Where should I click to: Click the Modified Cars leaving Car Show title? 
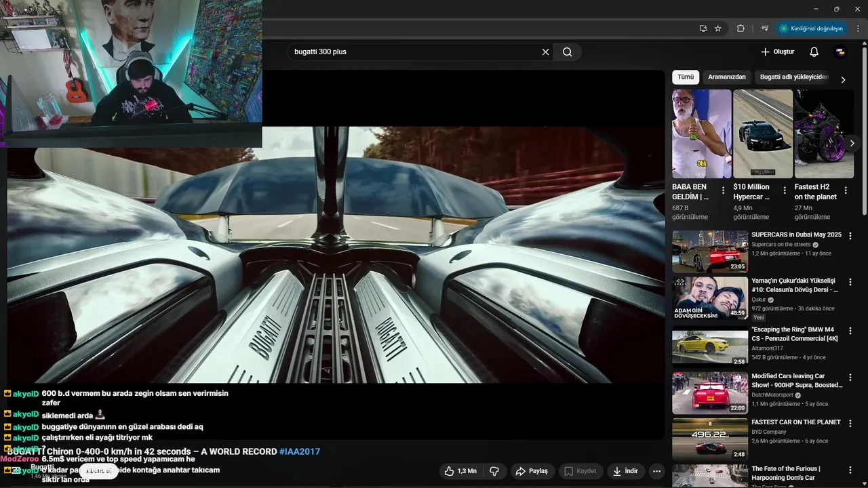click(x=797, y=380)
